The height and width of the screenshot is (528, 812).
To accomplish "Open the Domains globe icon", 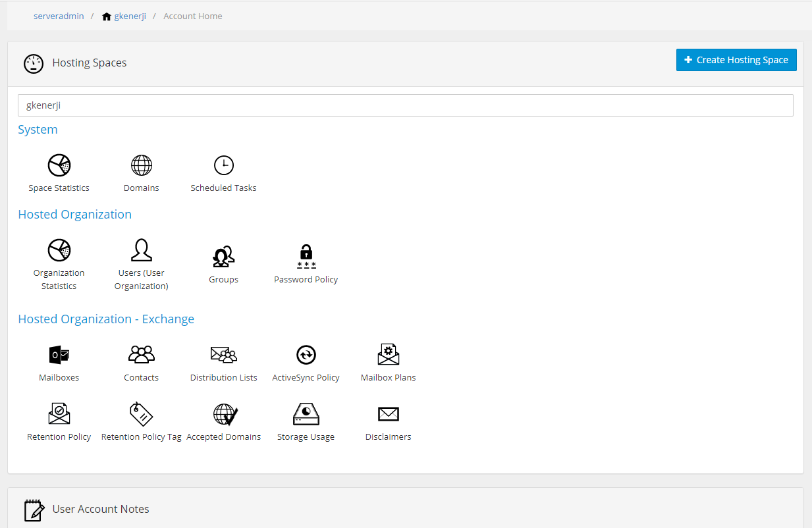I will tap(142, 165).
